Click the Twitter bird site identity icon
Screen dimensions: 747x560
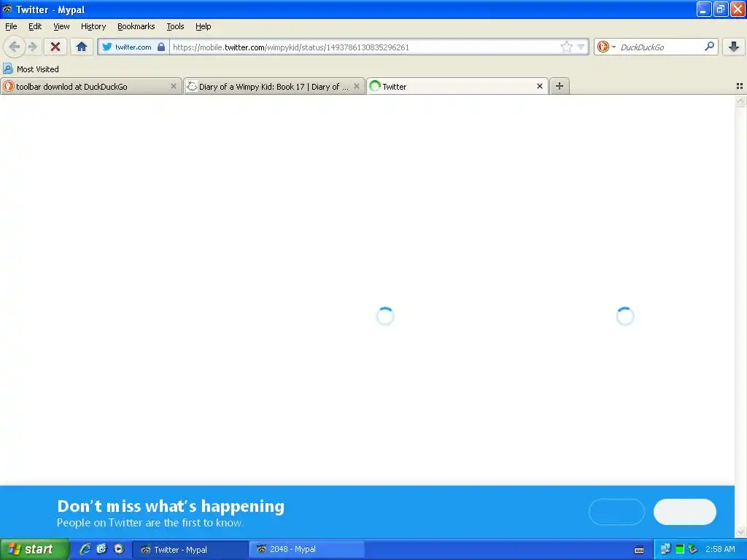coord(107,47)
